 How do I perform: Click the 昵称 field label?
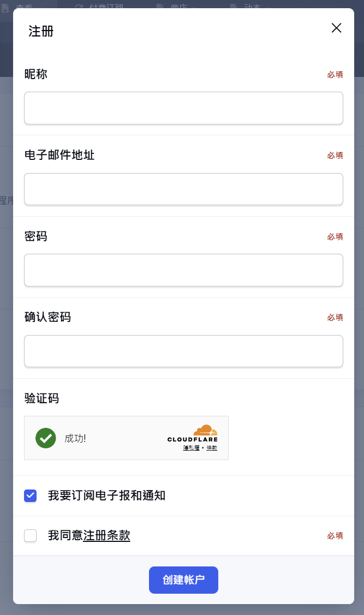(35, 74)
